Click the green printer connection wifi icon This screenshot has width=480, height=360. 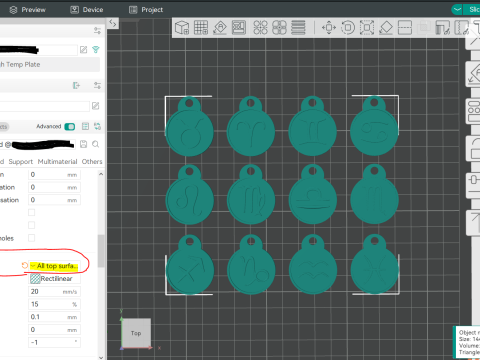click(x=96, y=50)
